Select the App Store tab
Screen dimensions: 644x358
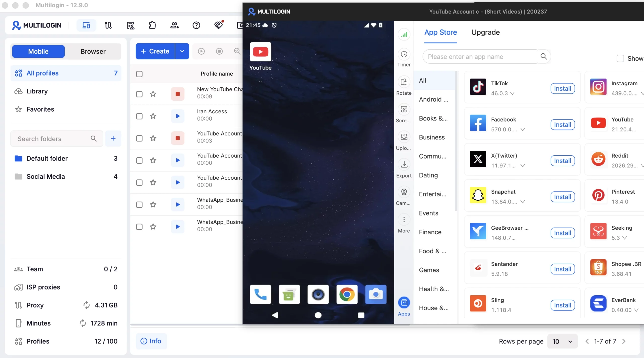point(440,32)
